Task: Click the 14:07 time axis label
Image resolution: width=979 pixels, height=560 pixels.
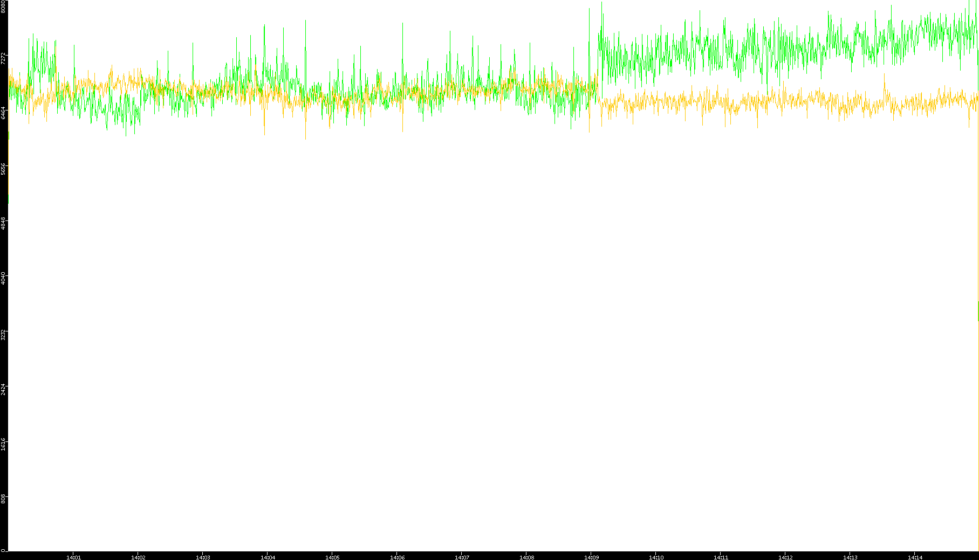Action: coord(462,557)
